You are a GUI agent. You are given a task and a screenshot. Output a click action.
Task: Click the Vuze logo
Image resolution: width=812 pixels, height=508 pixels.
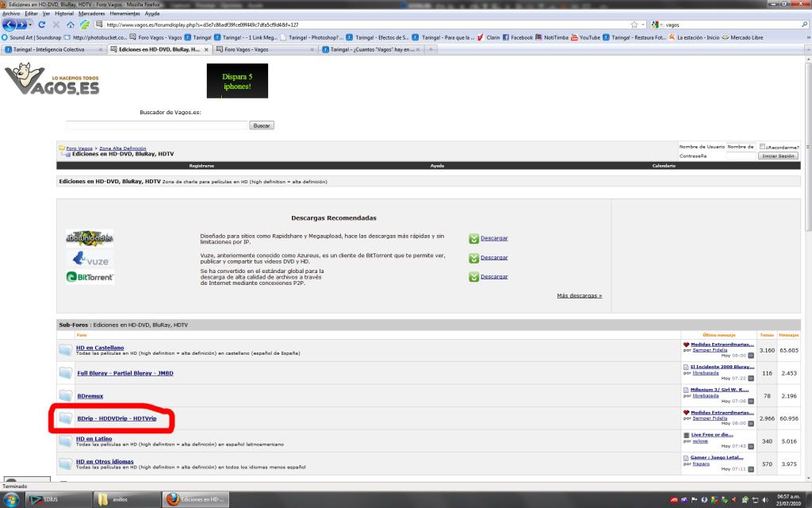click(90, 258)
